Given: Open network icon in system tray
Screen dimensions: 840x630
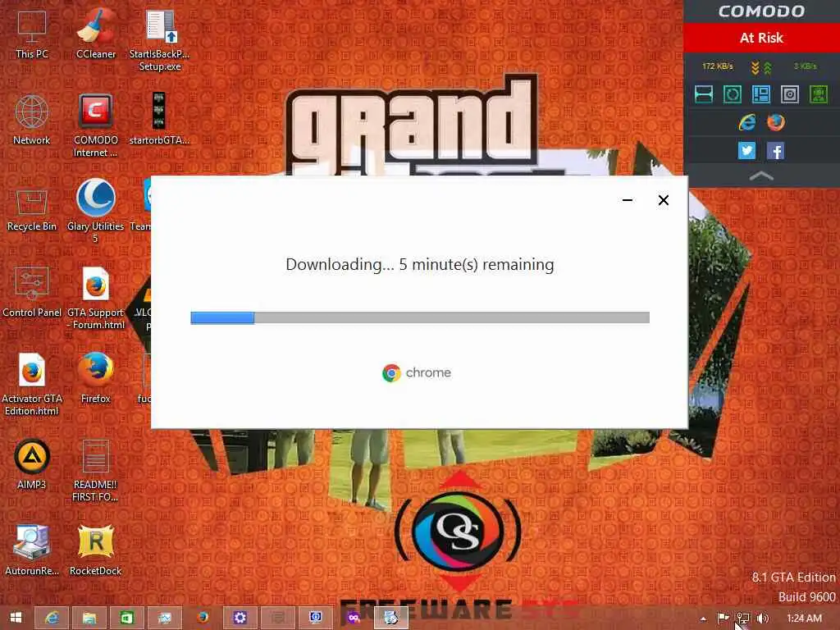Looking at the screenshot, I should [742, 618].
